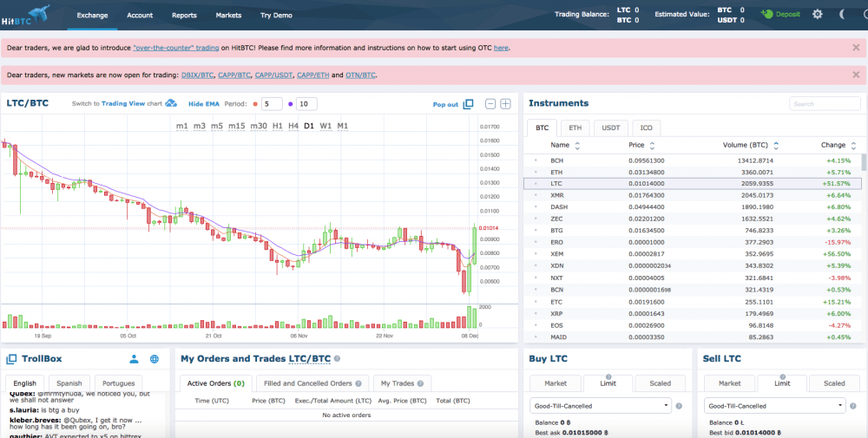
Task: Click the Pop out chart icon
Action: click(x=469, y=104)
